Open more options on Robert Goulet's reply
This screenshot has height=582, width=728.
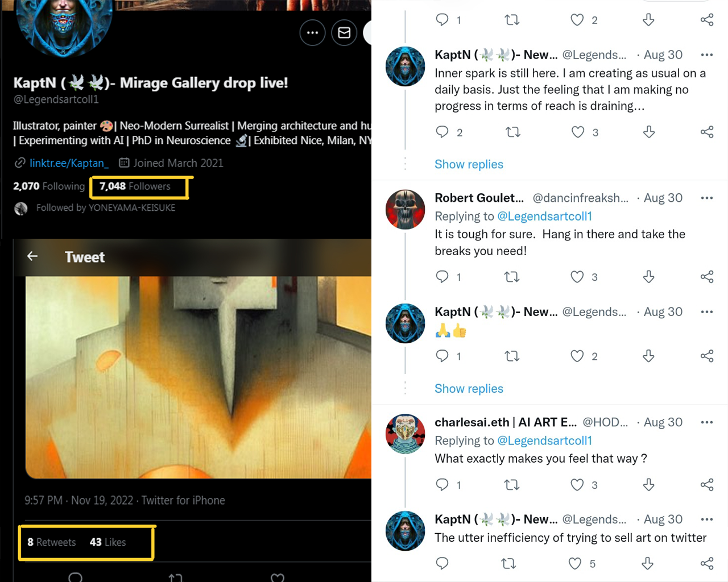click(x=707, y=198)
